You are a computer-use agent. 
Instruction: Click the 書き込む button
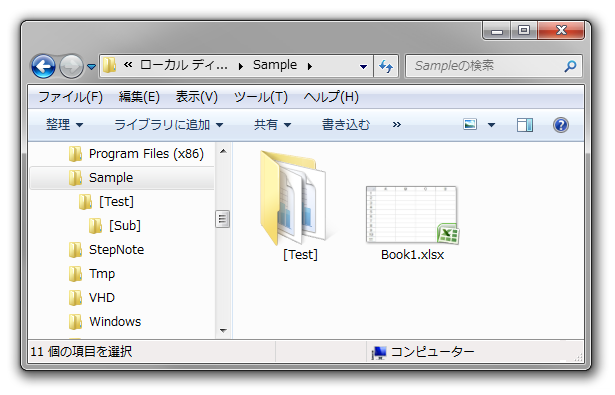(x=346, y=125)
